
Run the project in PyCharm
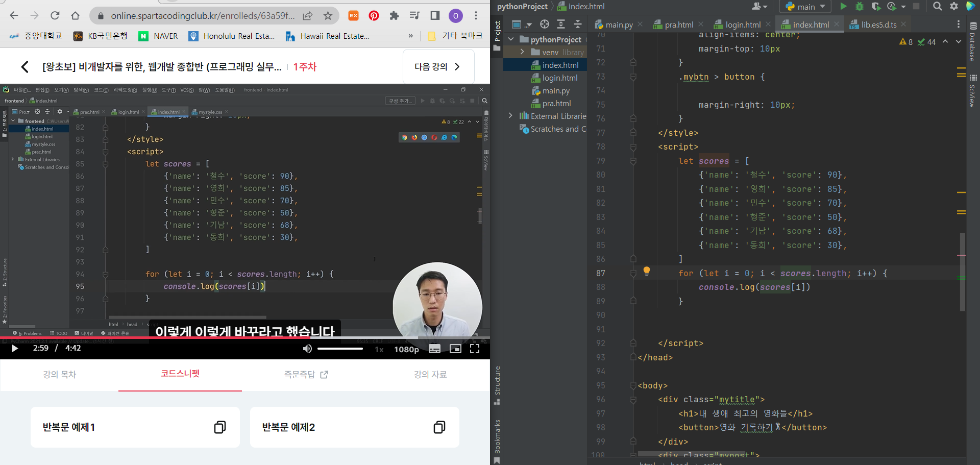pos(843,7)
